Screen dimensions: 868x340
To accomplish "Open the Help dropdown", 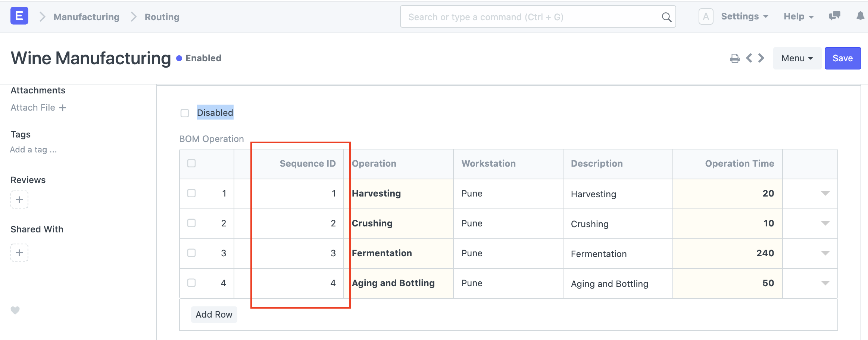I will [x=799, y=16].
